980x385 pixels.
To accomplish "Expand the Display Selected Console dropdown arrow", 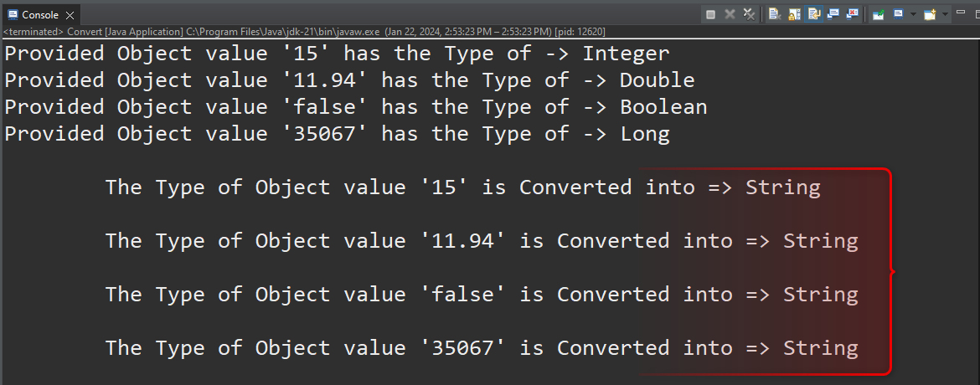I will 912,14.
